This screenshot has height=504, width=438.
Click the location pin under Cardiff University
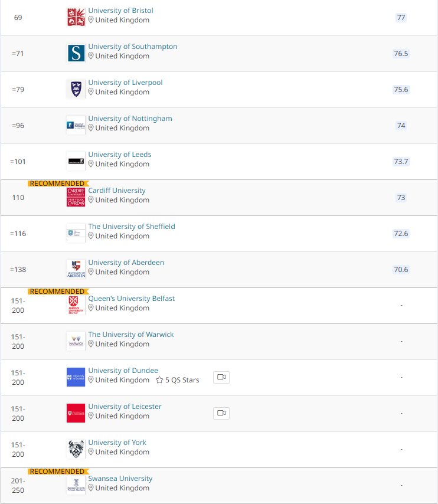[91, 200]
